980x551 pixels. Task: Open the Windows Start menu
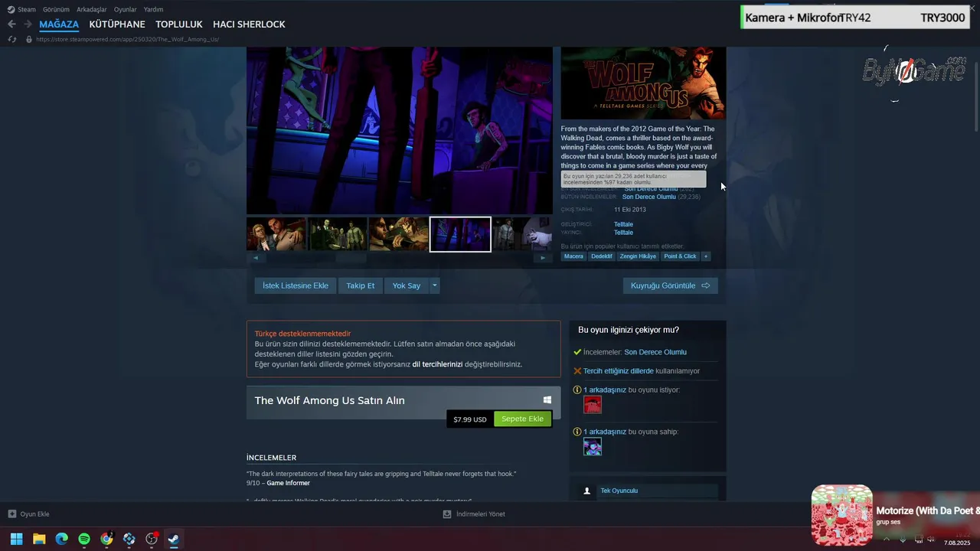click(x=16, y=539)
